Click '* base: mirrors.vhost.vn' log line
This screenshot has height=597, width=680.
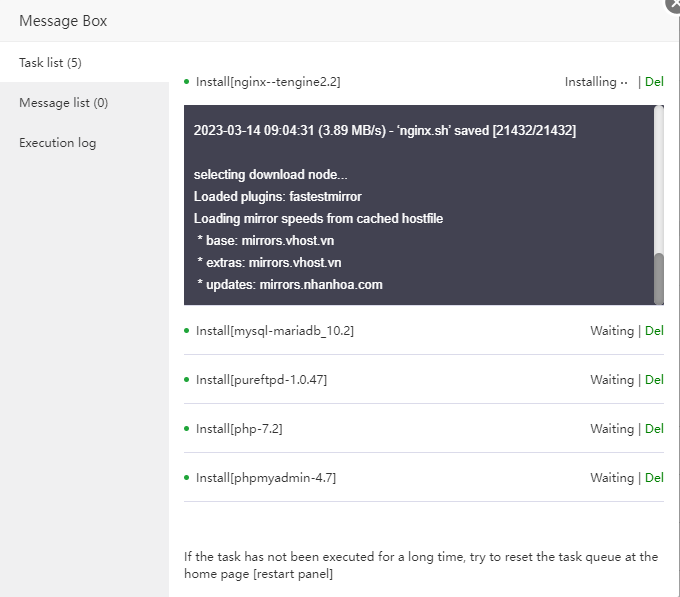(265, 241)
